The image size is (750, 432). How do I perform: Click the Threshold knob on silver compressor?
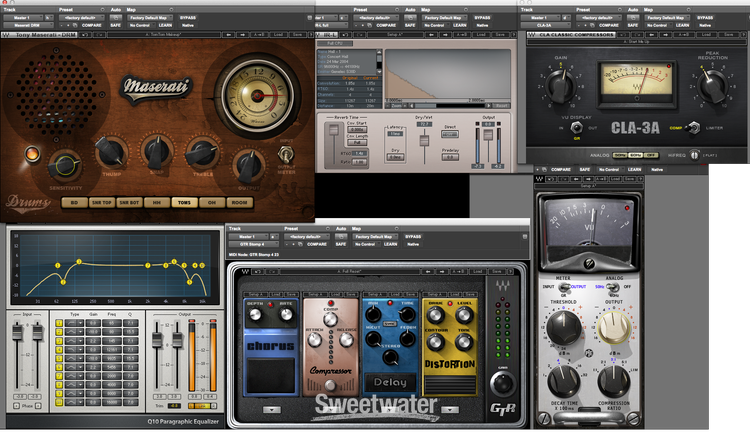563,328
